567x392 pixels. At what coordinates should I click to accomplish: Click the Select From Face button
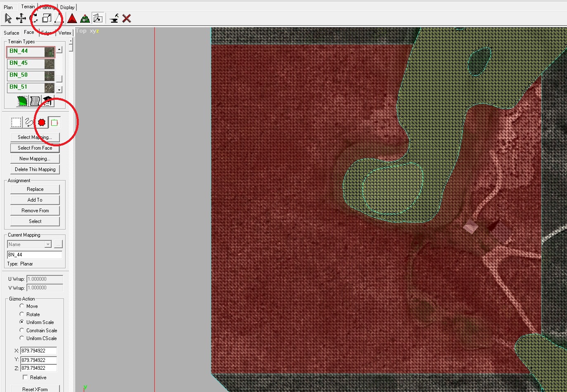(x=35, y=148)
